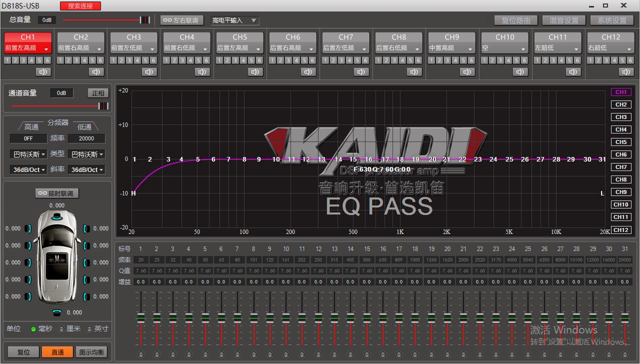Click the CH11 speaker mute icon
This screenshot has height=364, width=640.
pyautogui.click(x=573, y=72)
